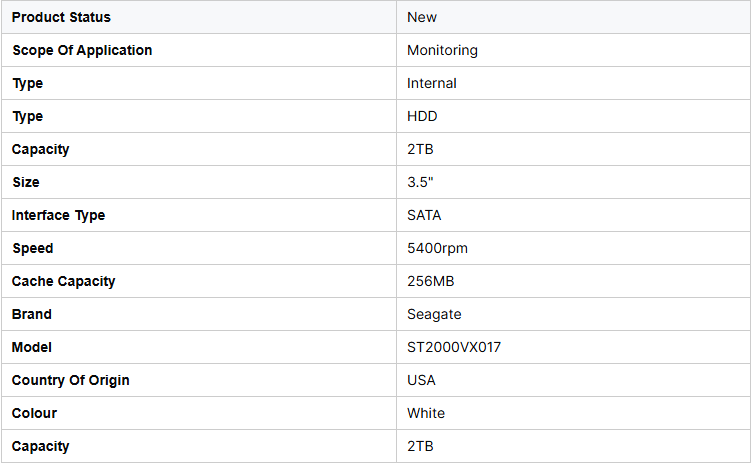The height and width of the screenshot is (465, 751).
Task: Select the "256MB" cache value
Action: pos(431,281)
